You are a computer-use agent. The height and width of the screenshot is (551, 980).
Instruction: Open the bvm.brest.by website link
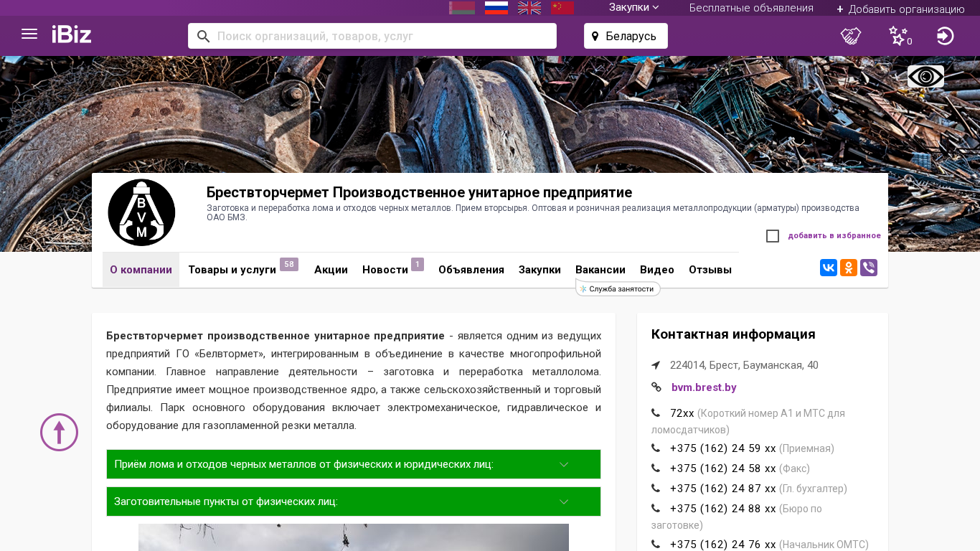tap(704, 387)
